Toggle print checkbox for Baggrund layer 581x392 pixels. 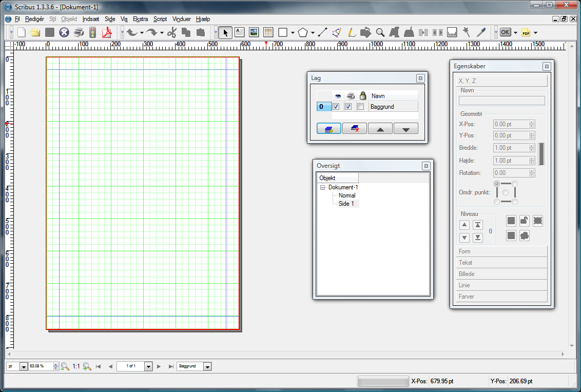coord(348,107)
